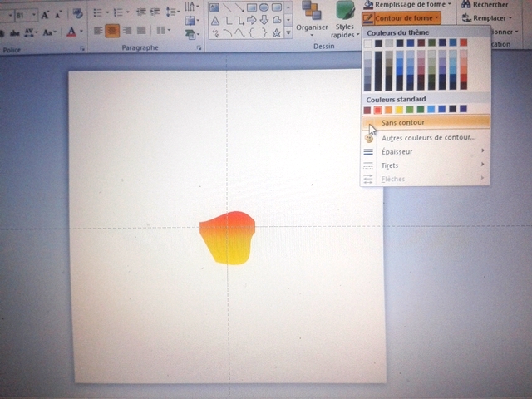
Task: Choose Sans contour menu option
Action: (x=402, y=122)
